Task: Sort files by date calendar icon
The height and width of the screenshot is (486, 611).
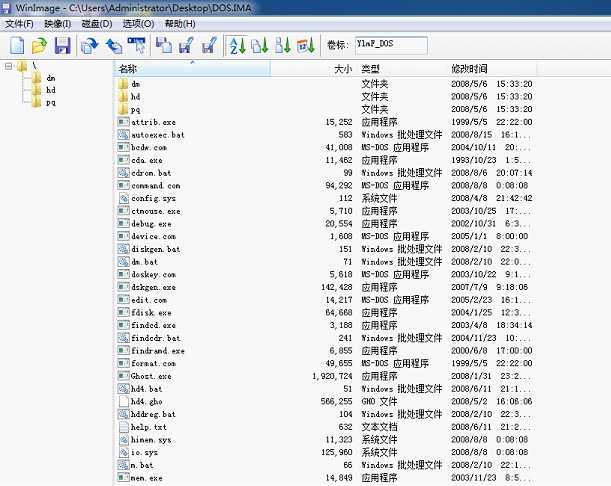Action: [x=306, y=46]
